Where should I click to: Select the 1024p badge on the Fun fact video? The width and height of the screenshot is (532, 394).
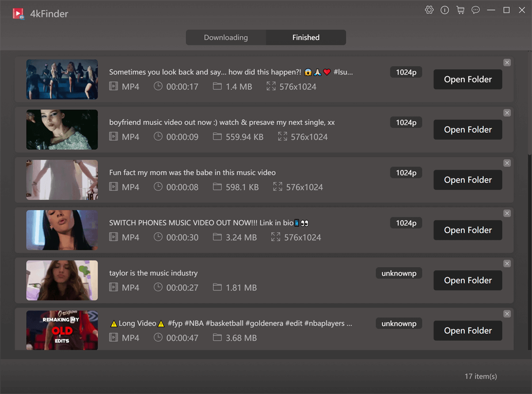tap(406, 172)
